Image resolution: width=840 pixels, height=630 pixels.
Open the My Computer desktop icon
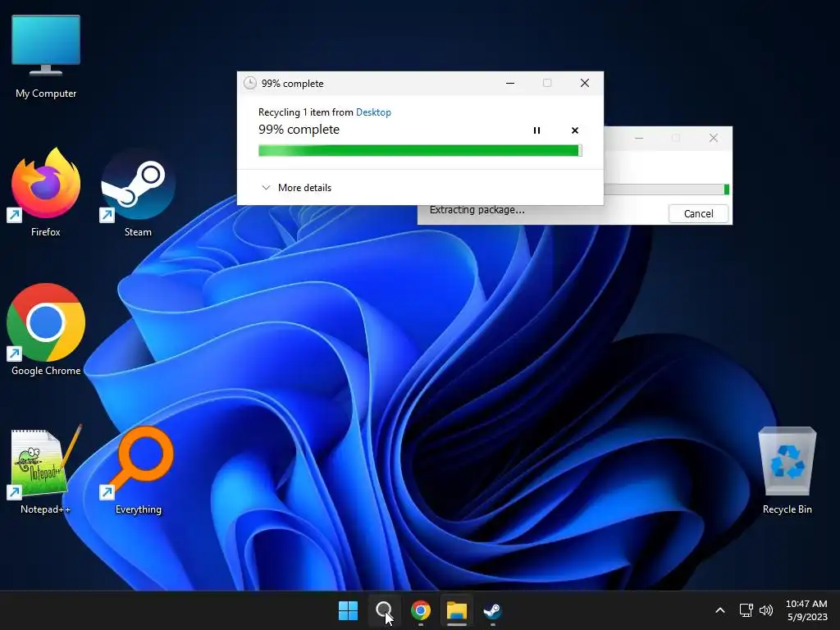click(x=46, y=57)
